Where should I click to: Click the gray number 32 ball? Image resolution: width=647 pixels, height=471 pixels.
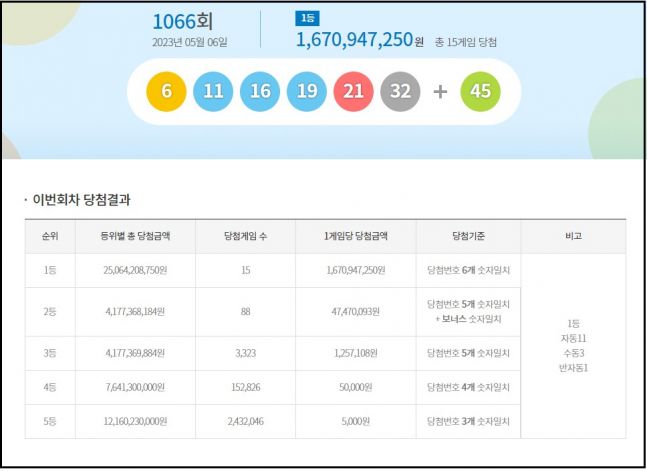(x=400, y=91)
